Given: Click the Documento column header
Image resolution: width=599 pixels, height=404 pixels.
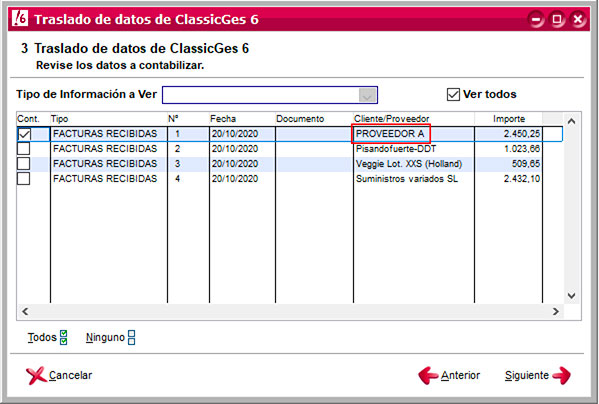Looking at the screenshot, I should point(314,119).
